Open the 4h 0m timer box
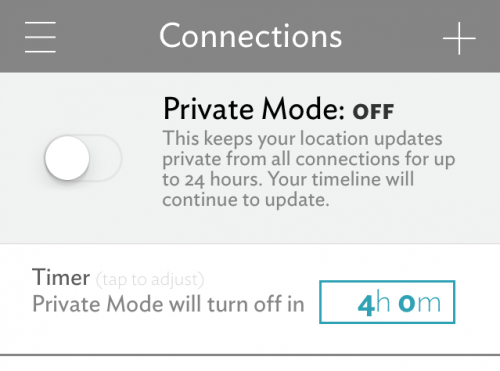This screenshot has width=500, height=371. click(387, 302)
